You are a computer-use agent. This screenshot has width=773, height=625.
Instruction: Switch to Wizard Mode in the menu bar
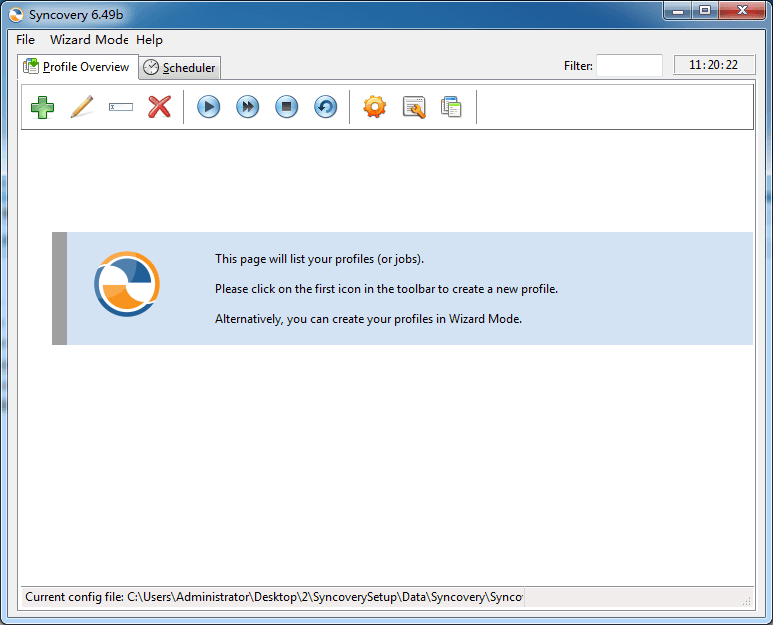coord(89,39)
